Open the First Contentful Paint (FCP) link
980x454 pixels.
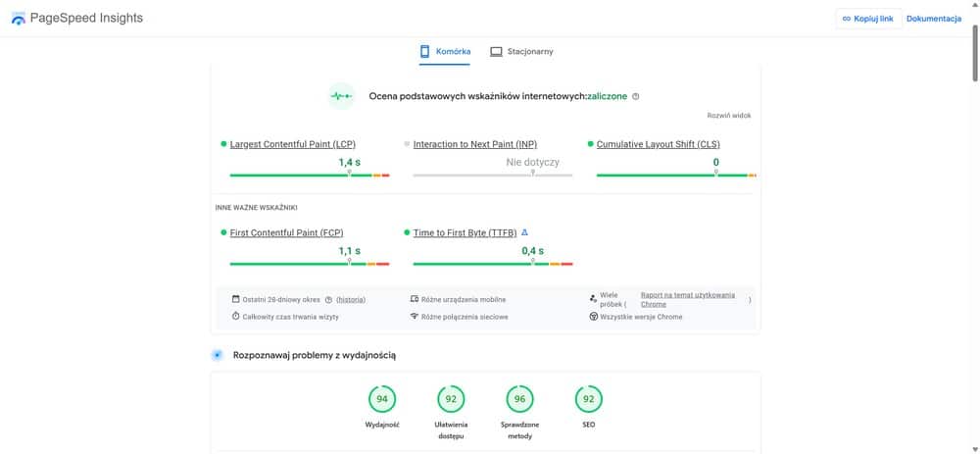286,232
